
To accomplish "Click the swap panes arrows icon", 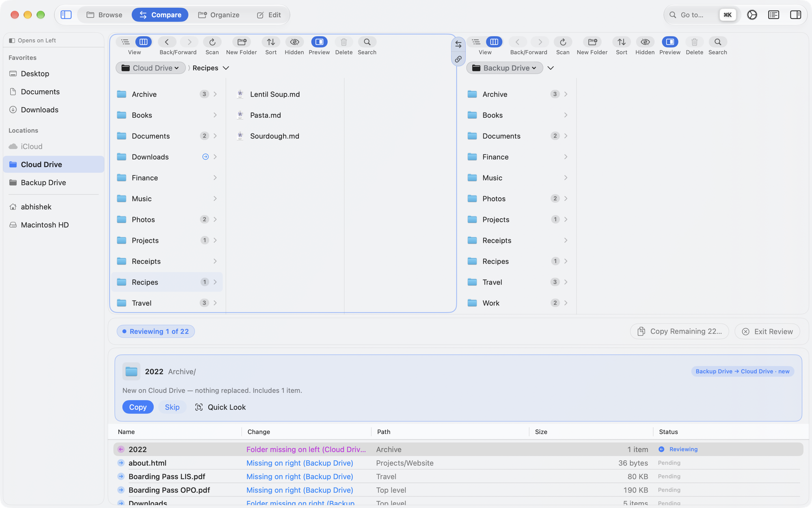I will [x=458, y=44].
